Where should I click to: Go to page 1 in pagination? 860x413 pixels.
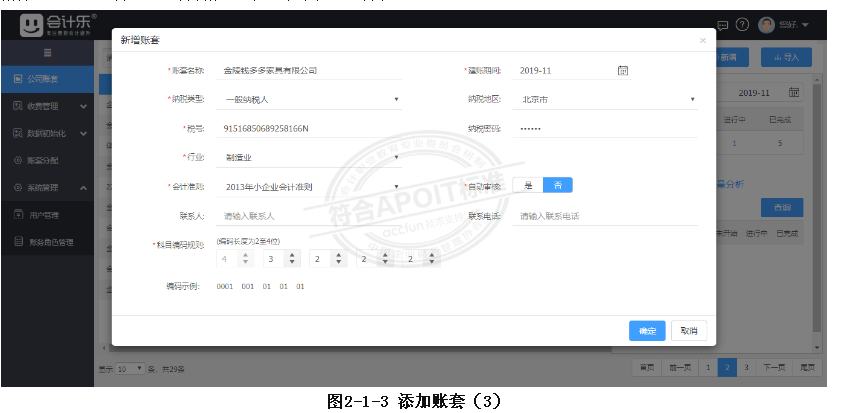pyautogui.click(x=708, y=368)
